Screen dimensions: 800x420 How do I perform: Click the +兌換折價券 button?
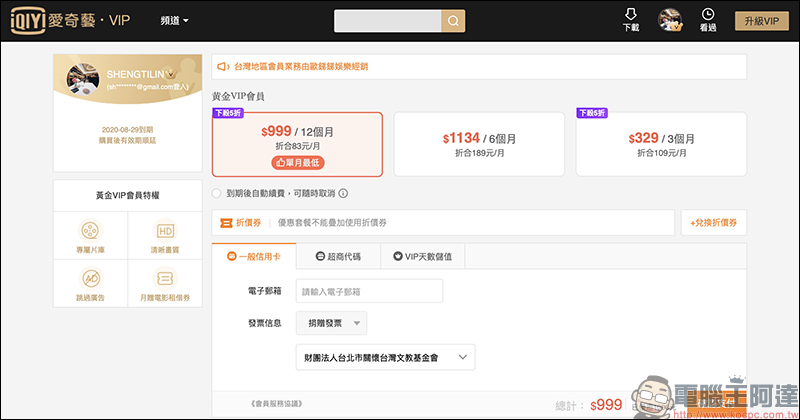point(714,223)
